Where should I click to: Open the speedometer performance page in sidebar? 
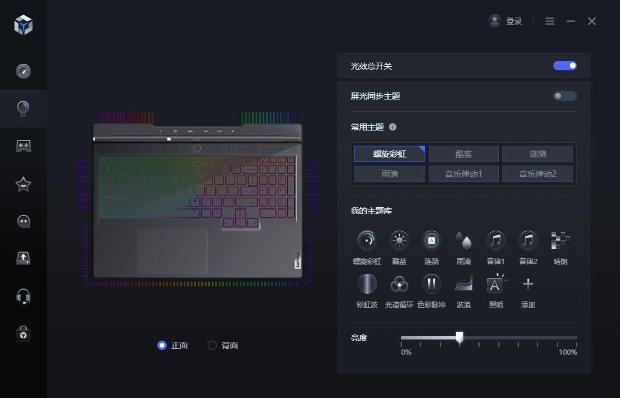(23, 71)
